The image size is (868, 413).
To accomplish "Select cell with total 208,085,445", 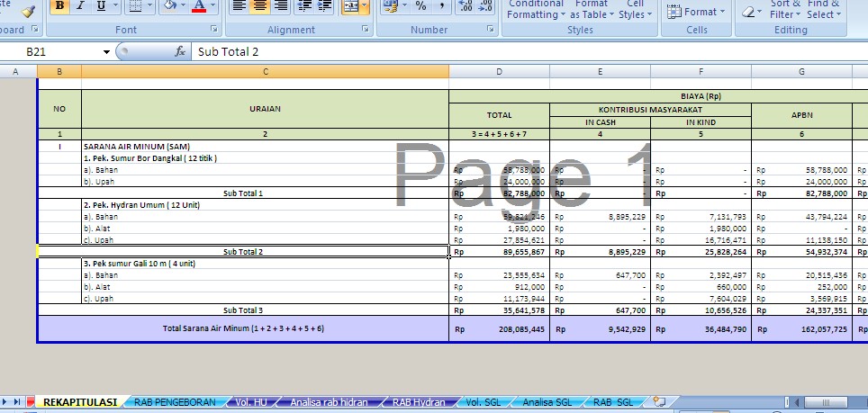I will [x=500, y=329].
